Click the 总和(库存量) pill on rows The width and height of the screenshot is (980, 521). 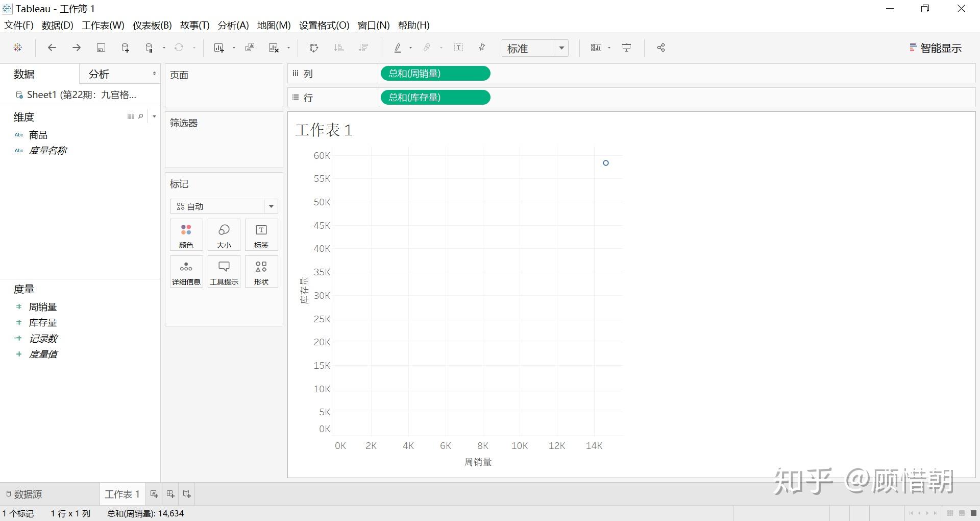click(x=435, y=97)
